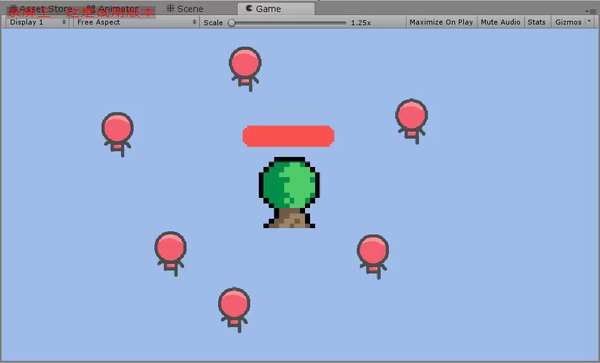Switch to the Scene tab
Viewport: 600px width, 363px height.
(x=185, y=9)
